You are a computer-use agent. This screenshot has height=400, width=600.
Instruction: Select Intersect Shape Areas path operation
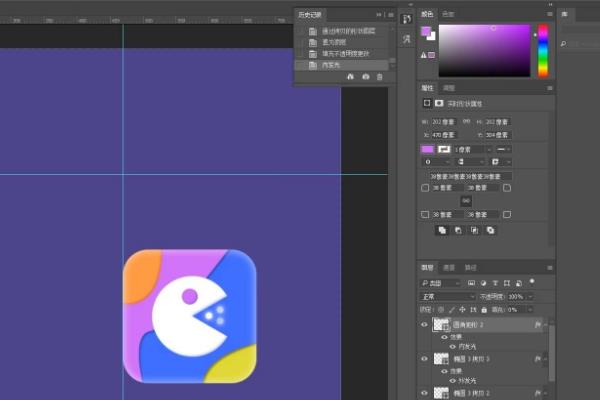pyautogui.click(x=474, y=230)
